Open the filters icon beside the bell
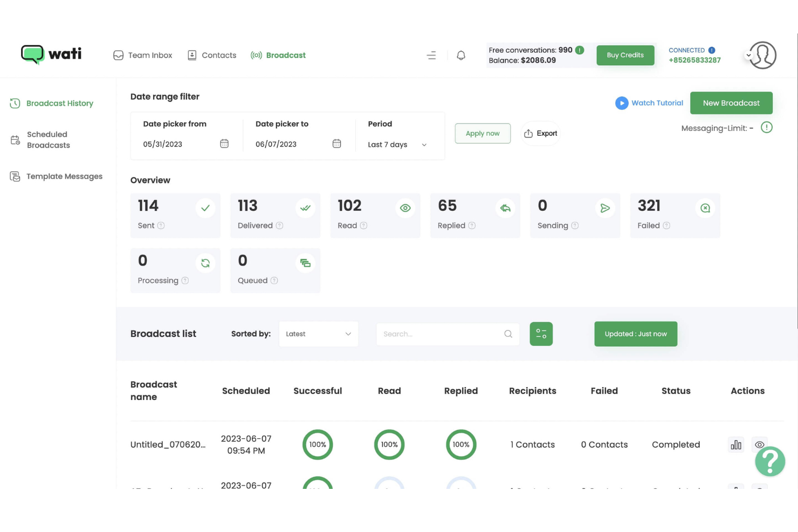The width and height of the screenshot is (798, 532). point(431,55)
